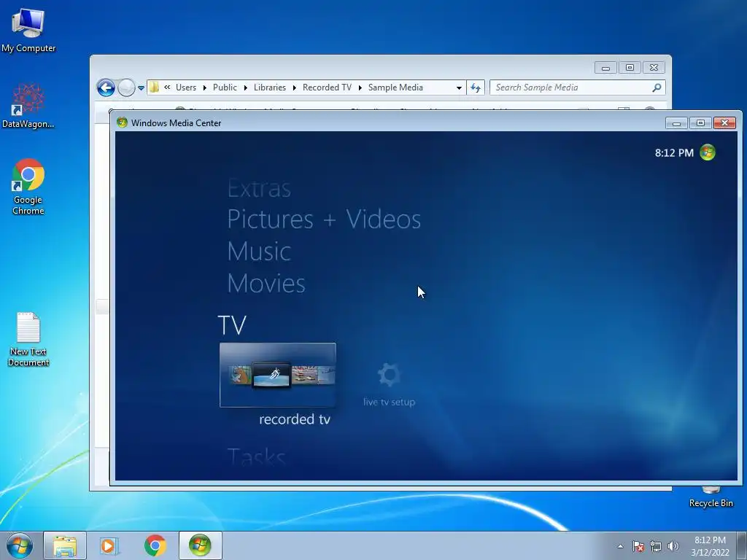Viewport: 747px width, 560px height.
Task: Select the Movies menu in Media Center
Action: pyautogui.click(x=266, y=284)
